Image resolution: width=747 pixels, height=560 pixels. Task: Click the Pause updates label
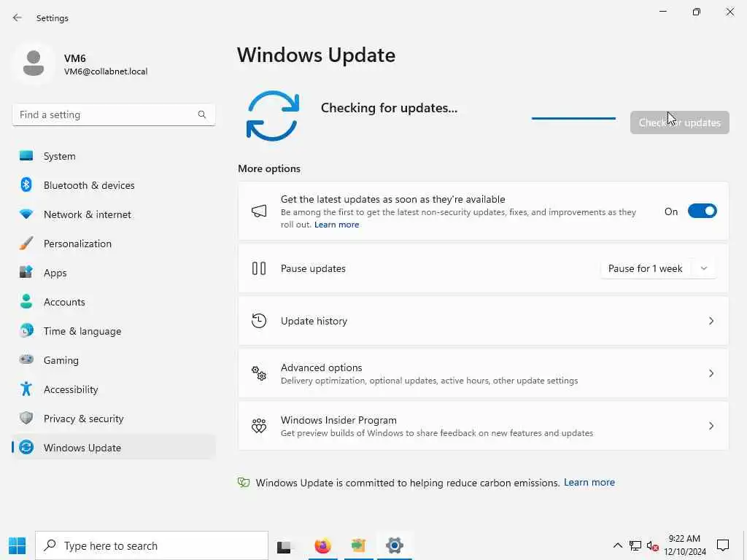313,268
